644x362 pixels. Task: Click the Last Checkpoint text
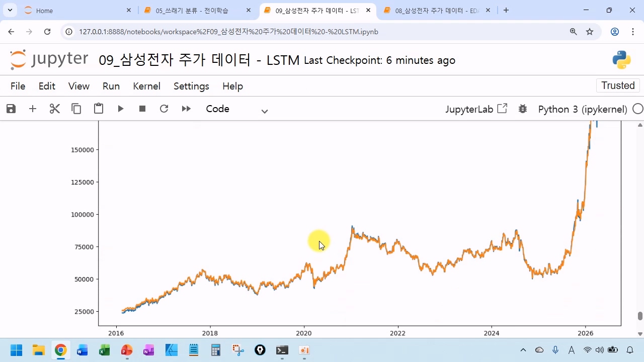[380, 61]
